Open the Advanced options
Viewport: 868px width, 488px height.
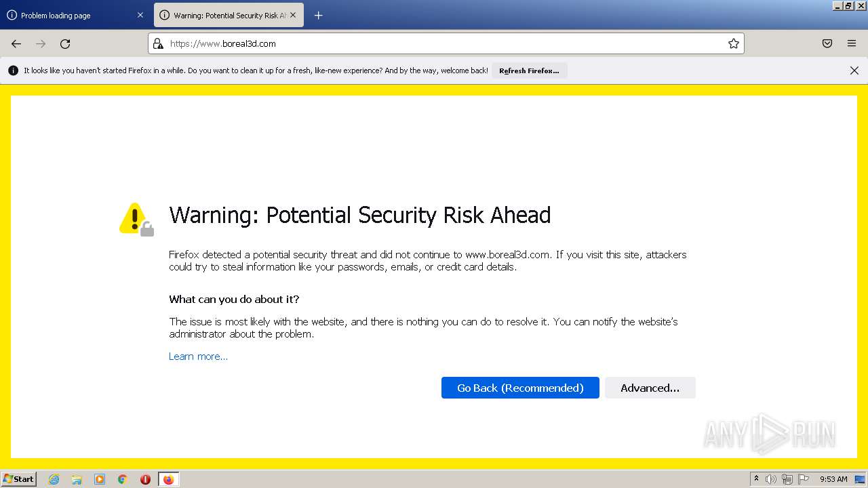(650, 388)
